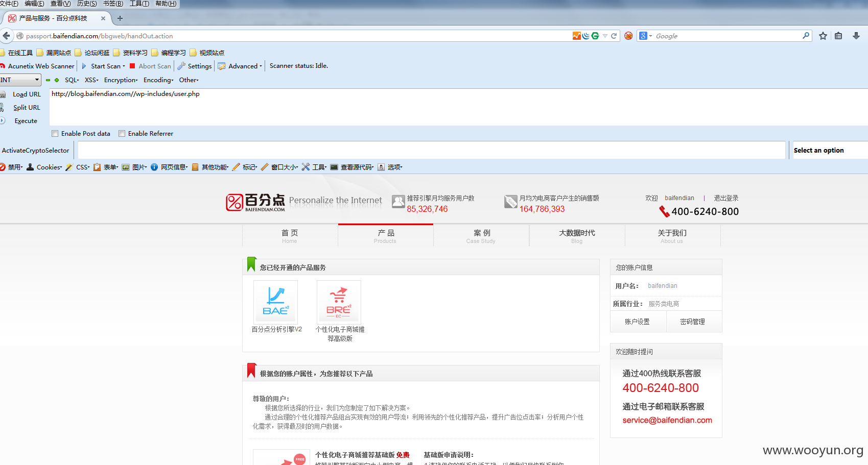868x465 pixels.
Task: Open the 网页信息 developer menu
Action: 169,167
